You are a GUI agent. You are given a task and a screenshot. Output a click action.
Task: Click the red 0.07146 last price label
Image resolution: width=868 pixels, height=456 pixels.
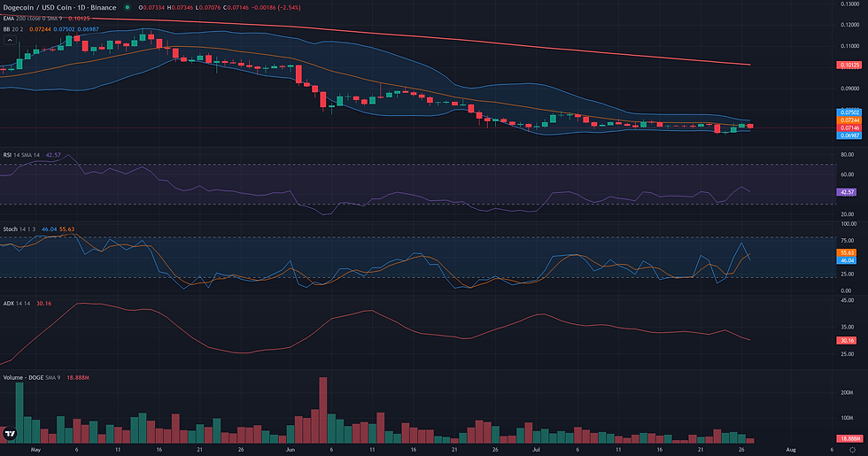coord(849,128)
